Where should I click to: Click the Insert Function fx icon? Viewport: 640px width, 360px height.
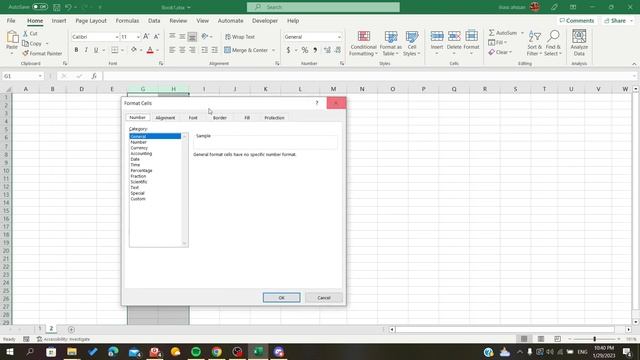(x=94, y=76)
